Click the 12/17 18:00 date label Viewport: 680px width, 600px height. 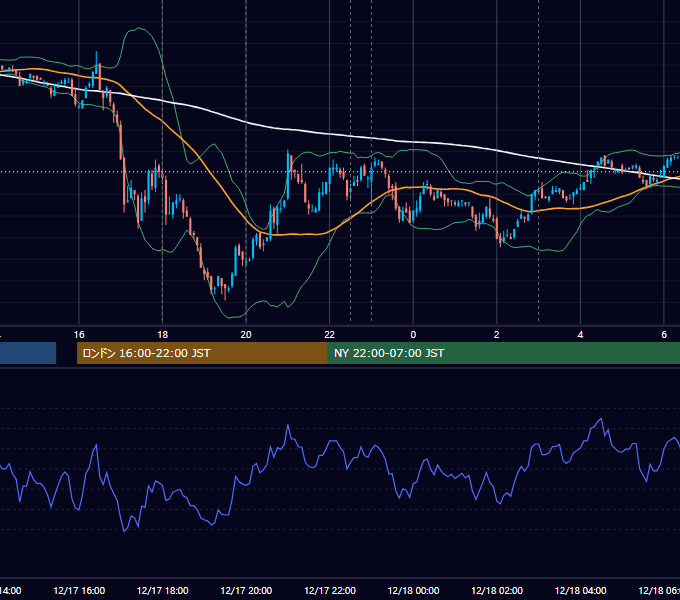pyautogui.click(x=163, y=590)
